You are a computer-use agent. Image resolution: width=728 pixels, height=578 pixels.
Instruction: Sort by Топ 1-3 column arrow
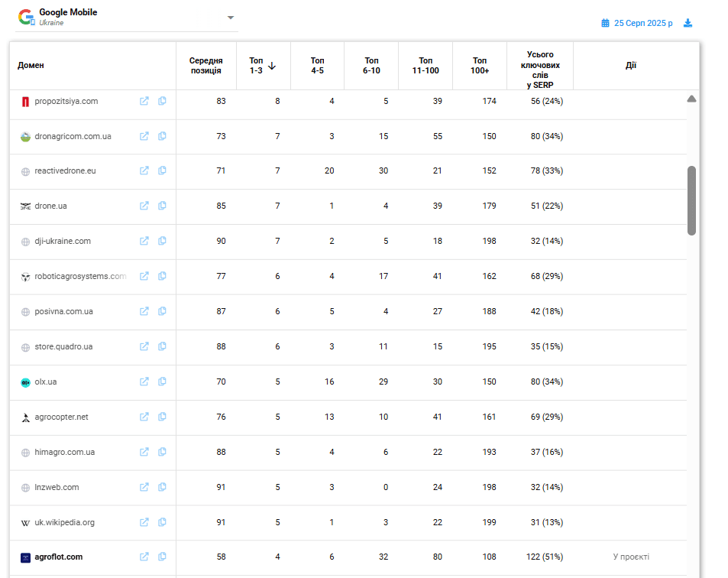pyautogui.click(x=272, y=66)
